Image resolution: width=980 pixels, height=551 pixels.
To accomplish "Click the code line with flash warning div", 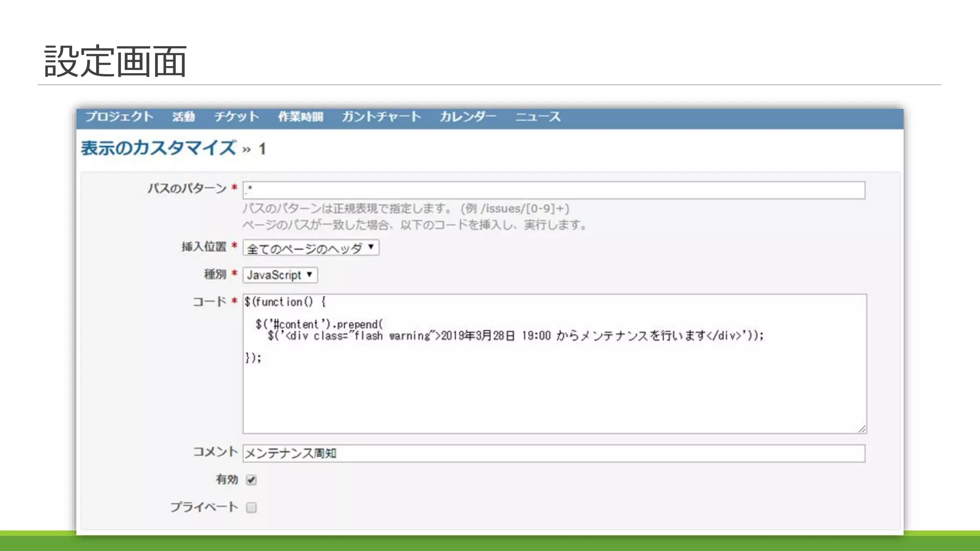I will (515, 336).
